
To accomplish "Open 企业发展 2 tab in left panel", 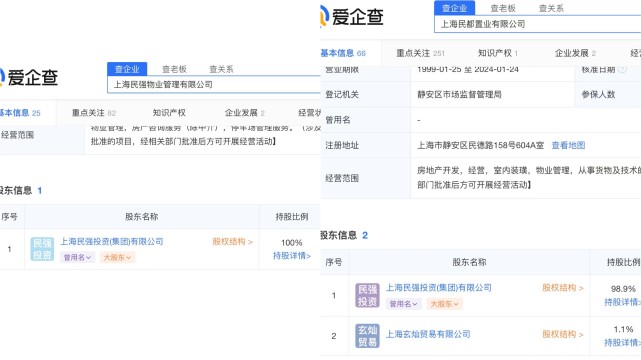I will [x=244, y=113].
